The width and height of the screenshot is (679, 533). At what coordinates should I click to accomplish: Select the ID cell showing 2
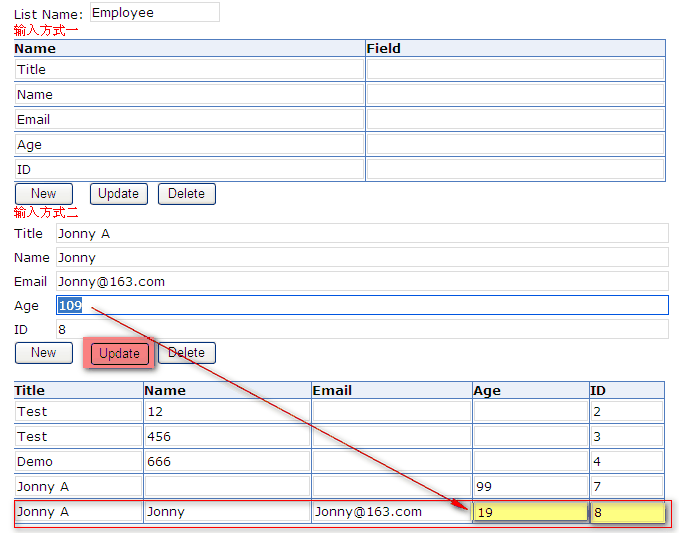pos(627,411)
